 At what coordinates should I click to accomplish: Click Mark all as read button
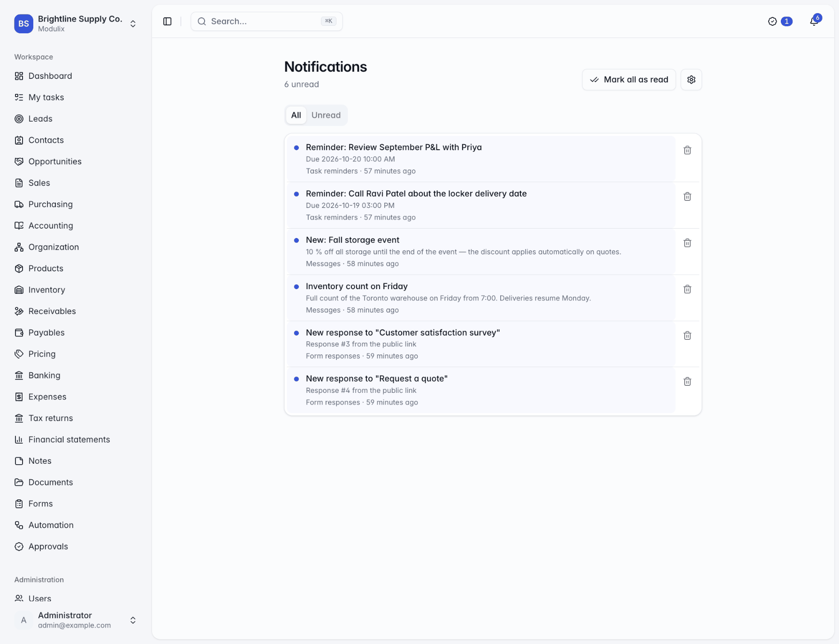click(x=629, y=80)
